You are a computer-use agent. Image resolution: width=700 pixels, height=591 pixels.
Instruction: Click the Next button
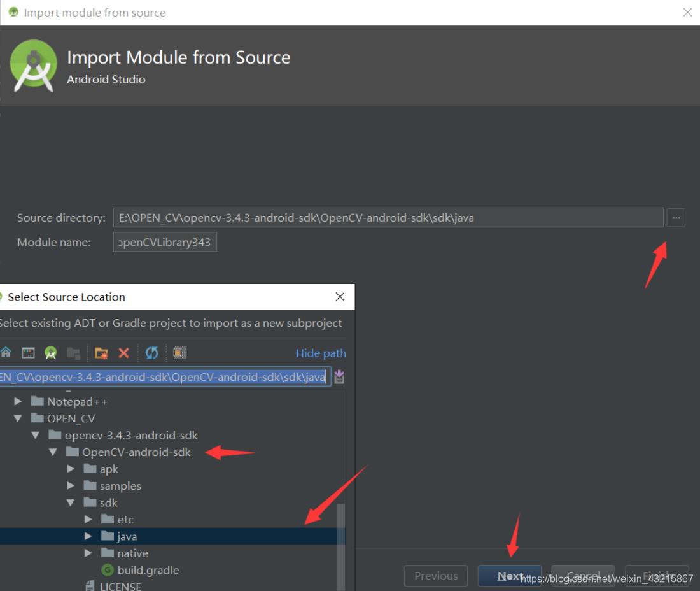[509, 576]
